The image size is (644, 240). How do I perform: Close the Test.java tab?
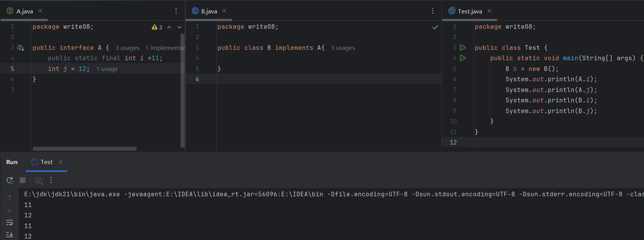489,11
